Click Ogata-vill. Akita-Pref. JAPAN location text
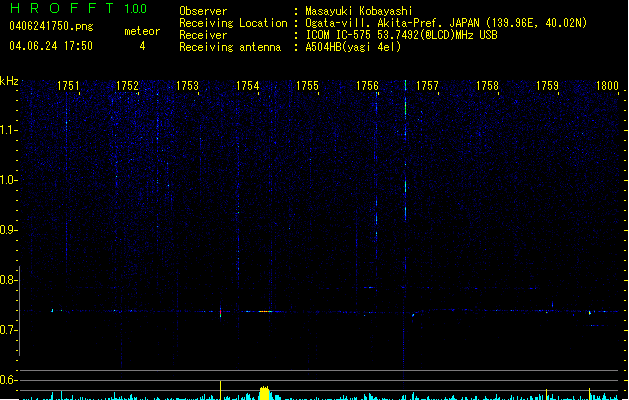The image size is (629, 400). (446, 23)
